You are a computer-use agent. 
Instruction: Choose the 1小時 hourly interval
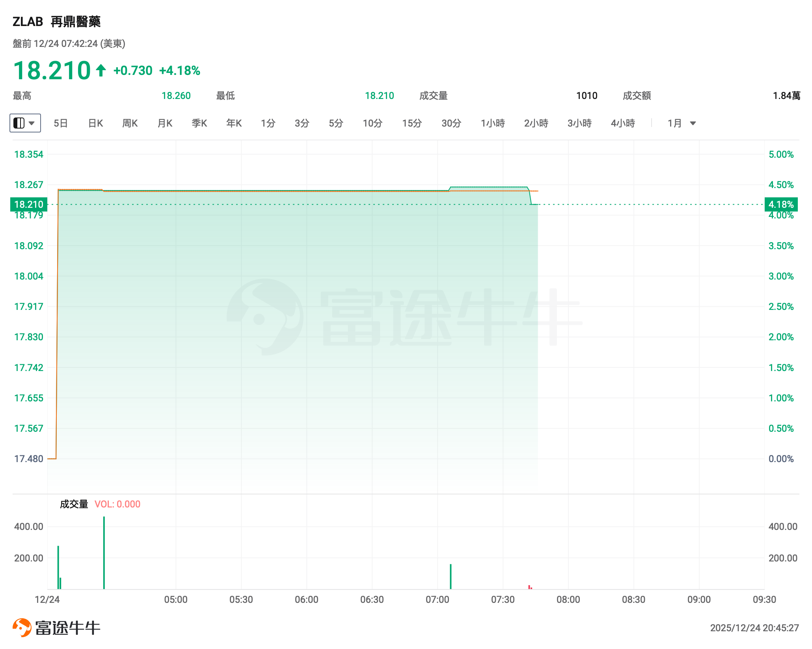(x=493, y=123)
